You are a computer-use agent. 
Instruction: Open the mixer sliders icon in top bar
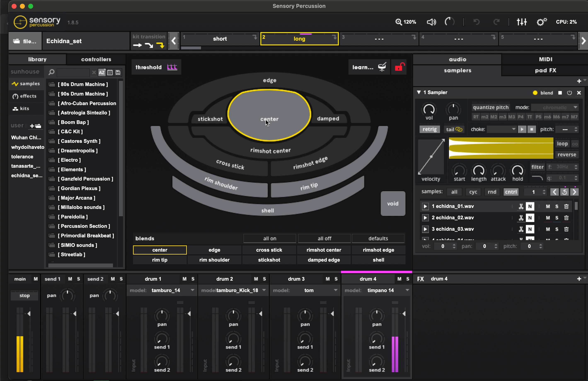click(521, 22)
